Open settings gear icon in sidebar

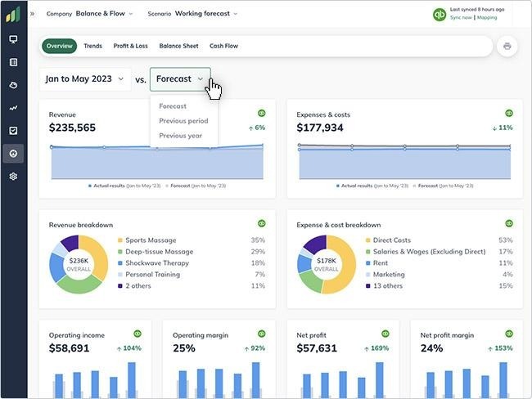point(13,177)
